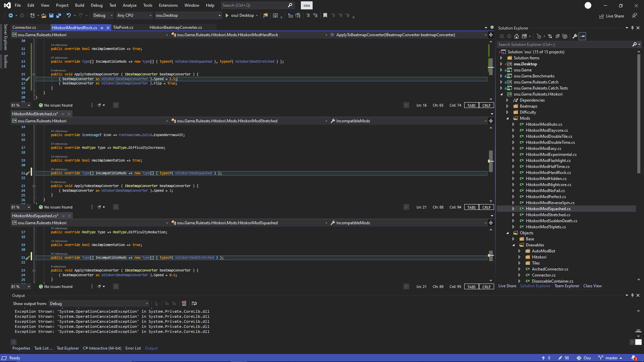Click the Navigate Backward arrow icon
The image size is (644, 362).
[11, 15]
